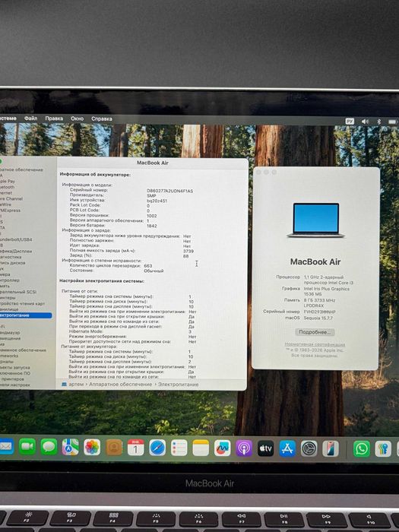399x532 pixels.
Task: Click the Hibernate Mode row
Action: pos(131,331)
